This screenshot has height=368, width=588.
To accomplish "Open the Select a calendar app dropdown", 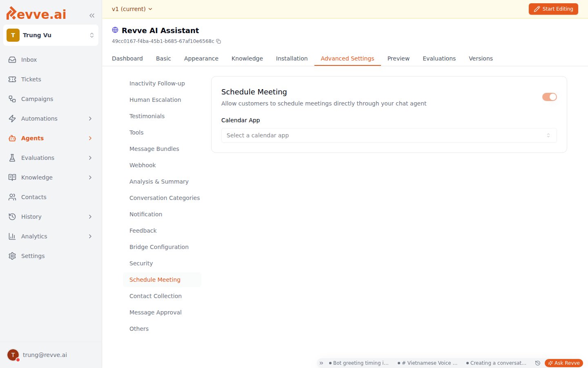I will point(389,135).
